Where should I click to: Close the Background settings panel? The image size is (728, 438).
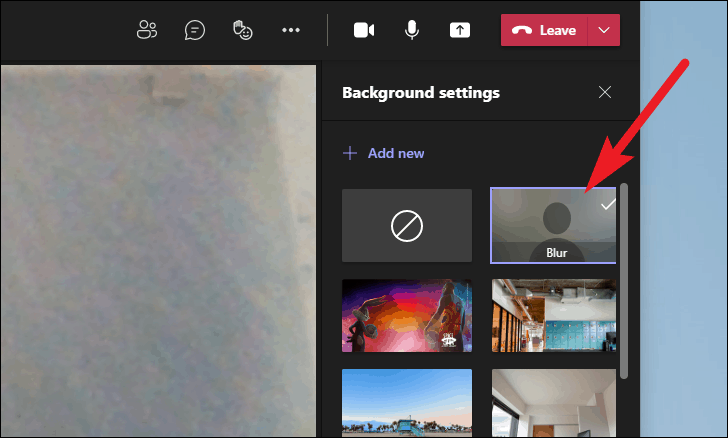tap(604, 92)
